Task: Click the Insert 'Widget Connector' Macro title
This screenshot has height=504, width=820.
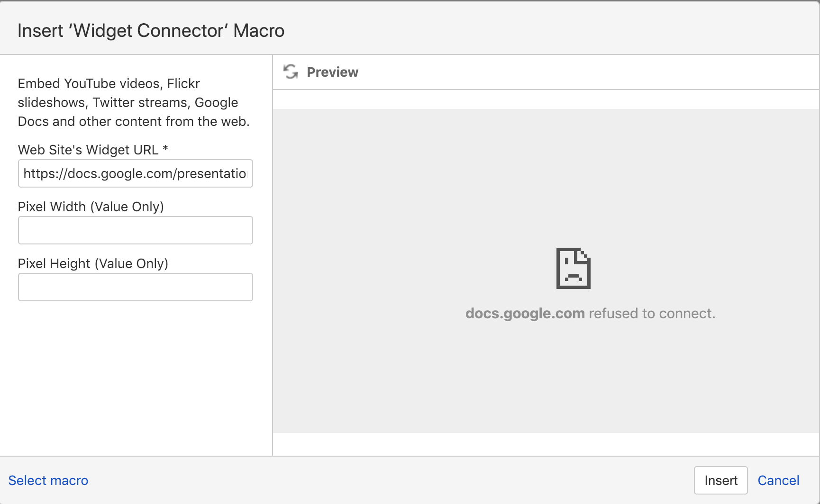Action: pos(151,30)
